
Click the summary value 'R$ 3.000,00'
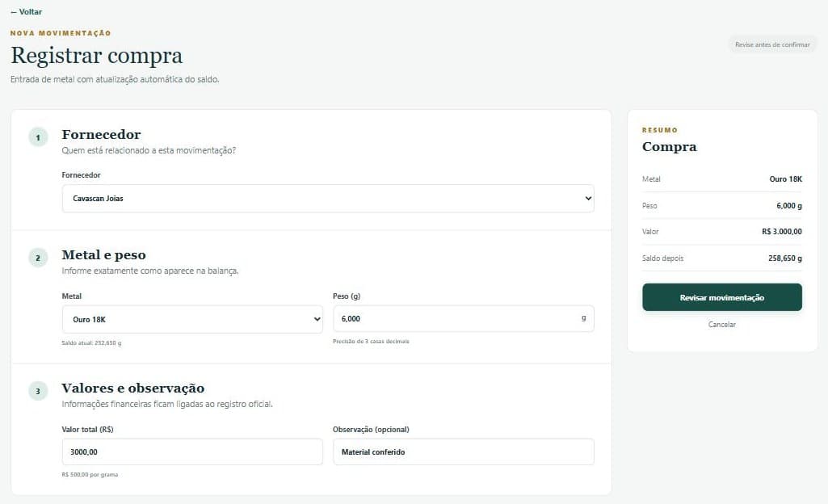coord(781,232)
